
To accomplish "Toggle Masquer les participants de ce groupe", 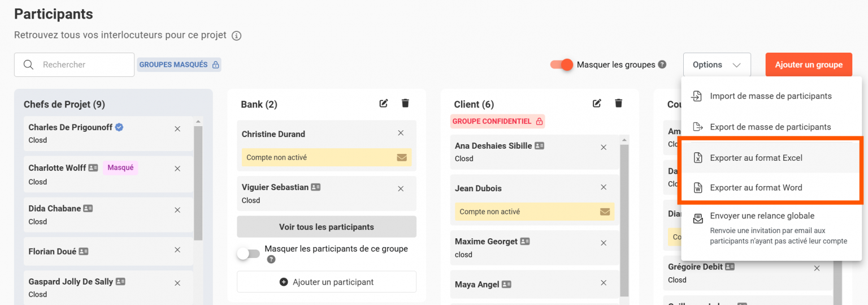I will (248, 254).
